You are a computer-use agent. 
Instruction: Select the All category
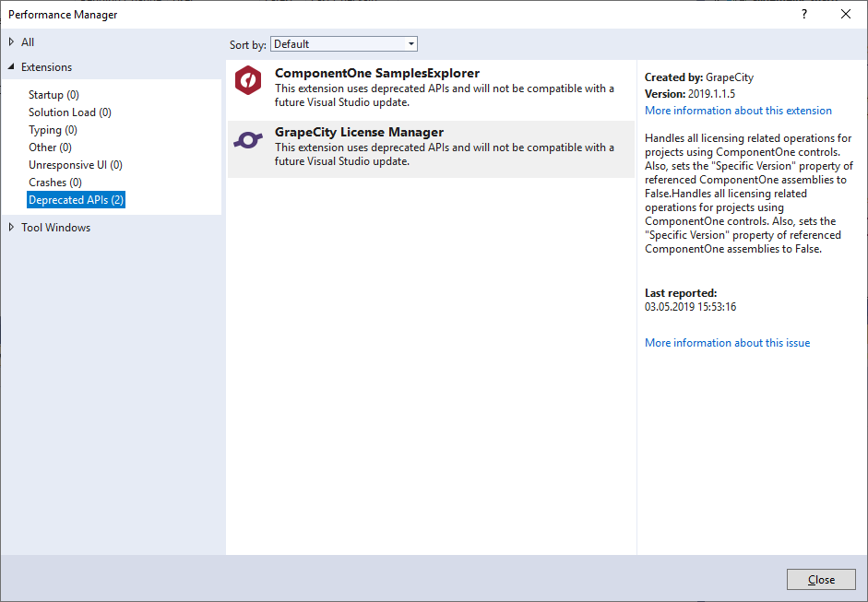coord(28,42)
